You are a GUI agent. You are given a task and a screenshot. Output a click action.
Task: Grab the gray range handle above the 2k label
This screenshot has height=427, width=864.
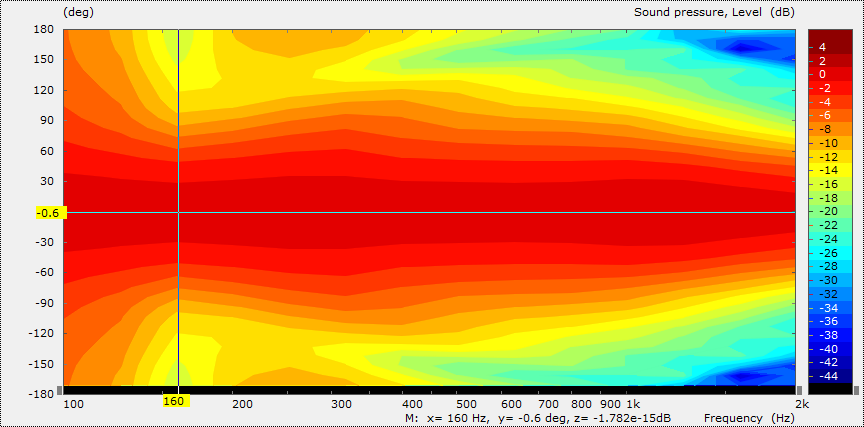pos(798,390)
